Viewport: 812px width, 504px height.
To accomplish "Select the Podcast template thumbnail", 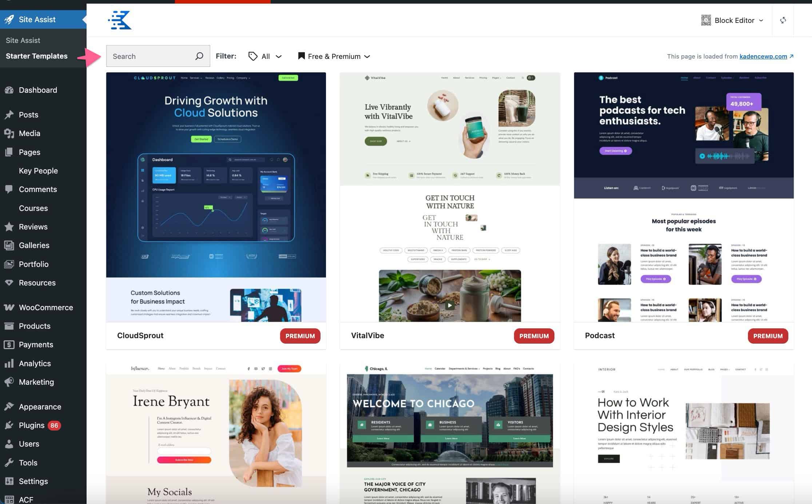I will [684, 197].
